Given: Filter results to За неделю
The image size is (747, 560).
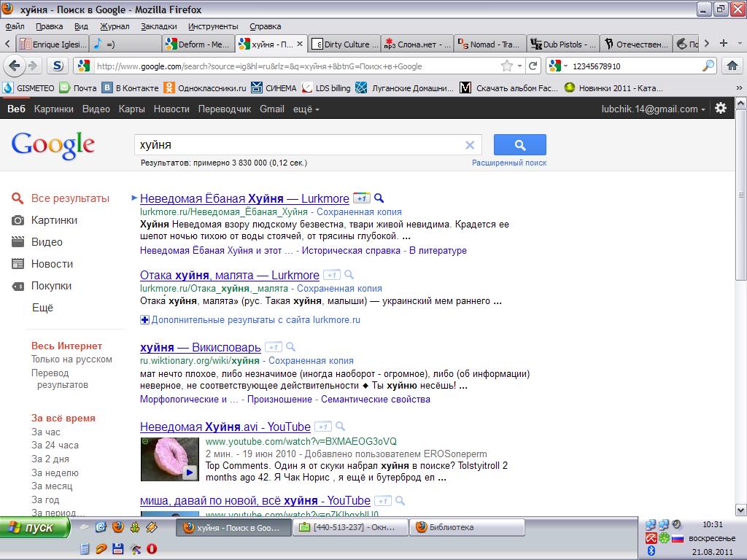Looking at the screenshot, I should pos(55,472).
